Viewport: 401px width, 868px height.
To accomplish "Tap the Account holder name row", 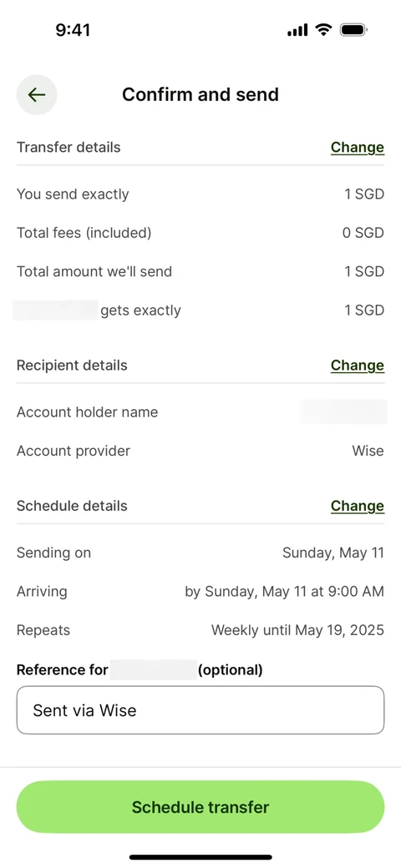I will [x=200, y=412].
